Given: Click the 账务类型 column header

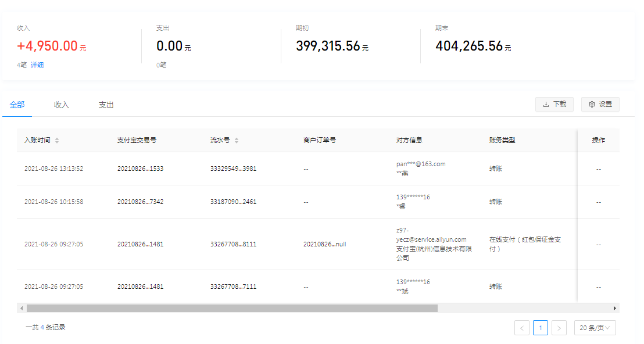Looking at the screenshot, I should point(502,141).
